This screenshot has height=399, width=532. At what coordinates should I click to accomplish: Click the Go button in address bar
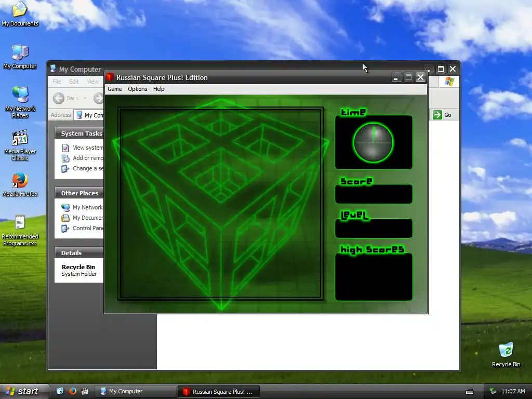(x=443, y=115)
